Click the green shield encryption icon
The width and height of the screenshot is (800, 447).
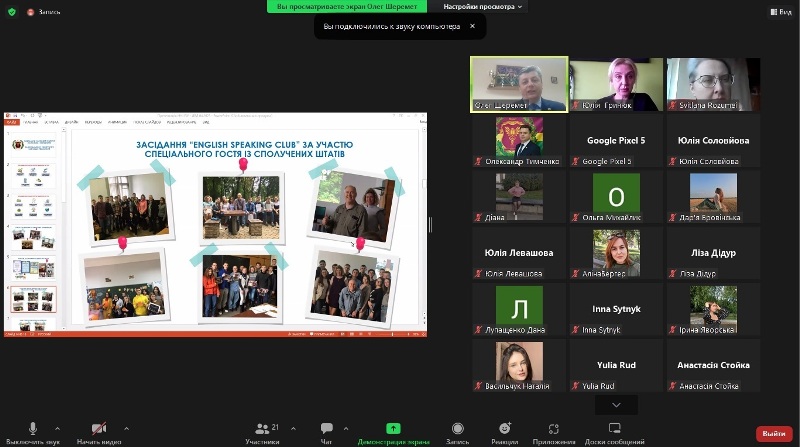10,11
